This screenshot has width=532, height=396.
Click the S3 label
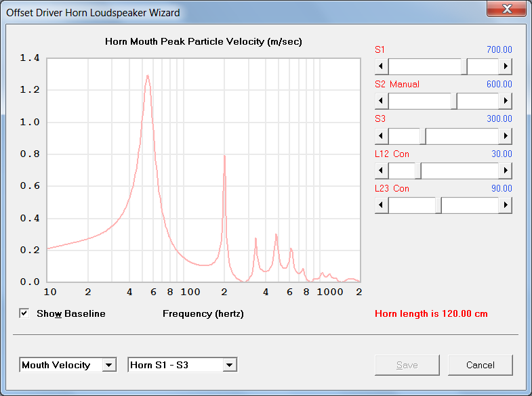[380, 118]
